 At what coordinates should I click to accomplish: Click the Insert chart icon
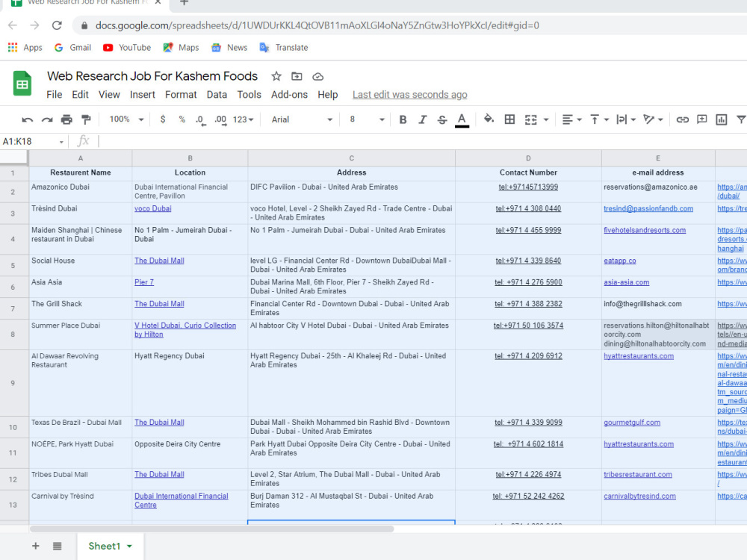pos(722,119)
